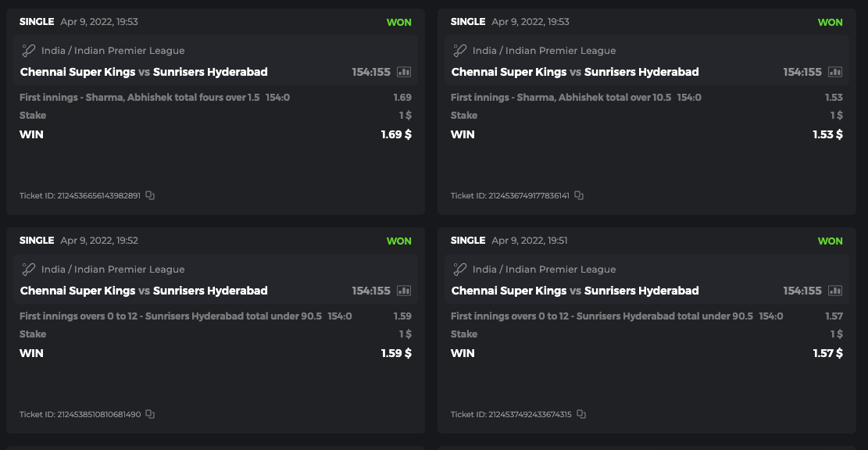Click the 154:155 score on the 1.59 ticket

click(371, 291)
